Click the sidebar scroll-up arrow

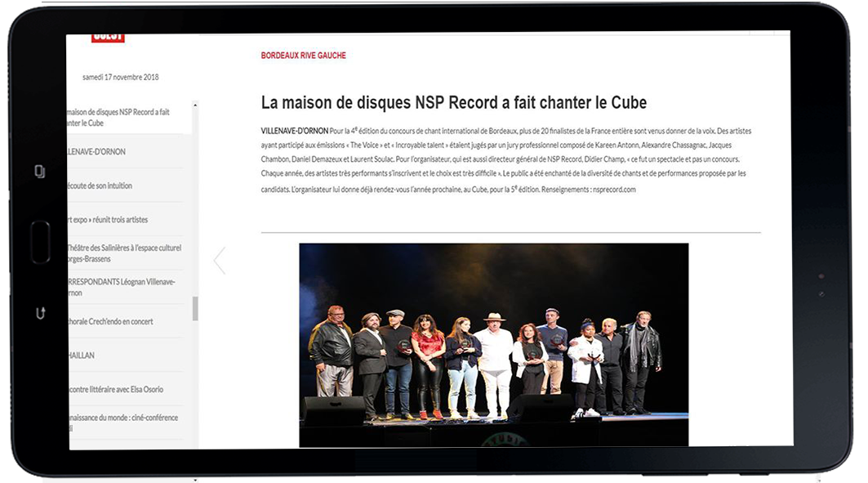195,105
